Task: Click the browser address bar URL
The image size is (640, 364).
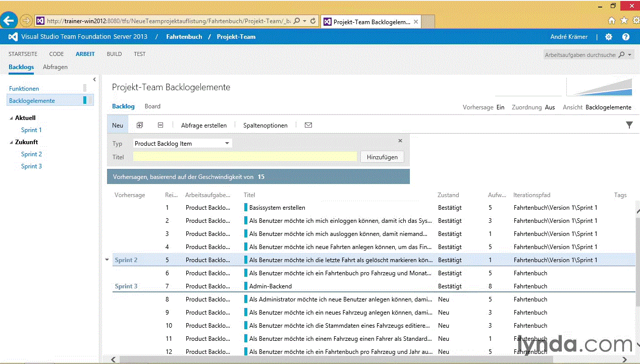Action: 168,21
